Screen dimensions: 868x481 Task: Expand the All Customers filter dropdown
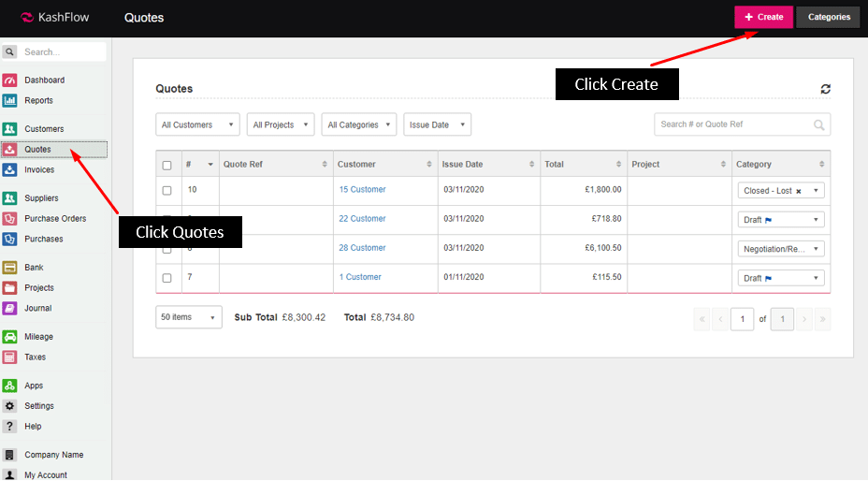[197, 124]
